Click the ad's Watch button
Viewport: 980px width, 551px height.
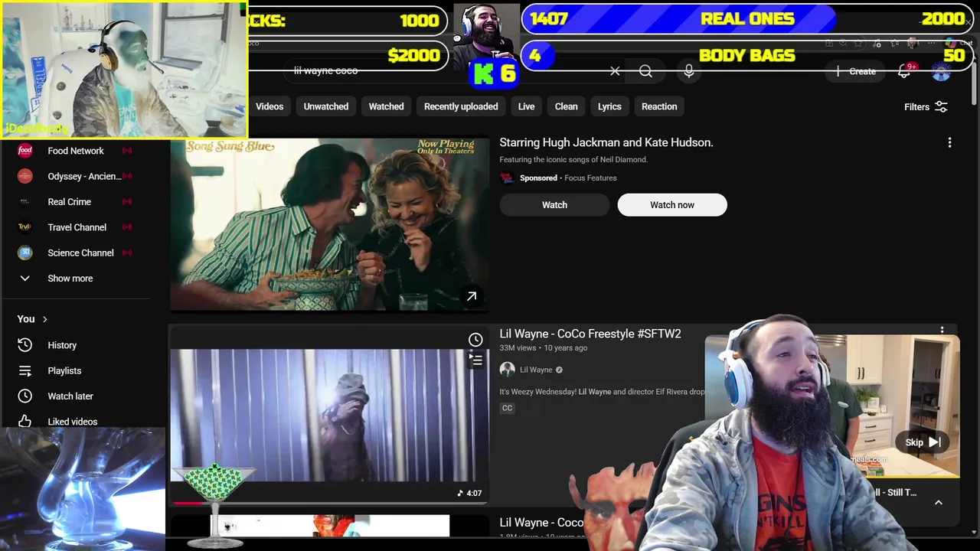[554, 205]
